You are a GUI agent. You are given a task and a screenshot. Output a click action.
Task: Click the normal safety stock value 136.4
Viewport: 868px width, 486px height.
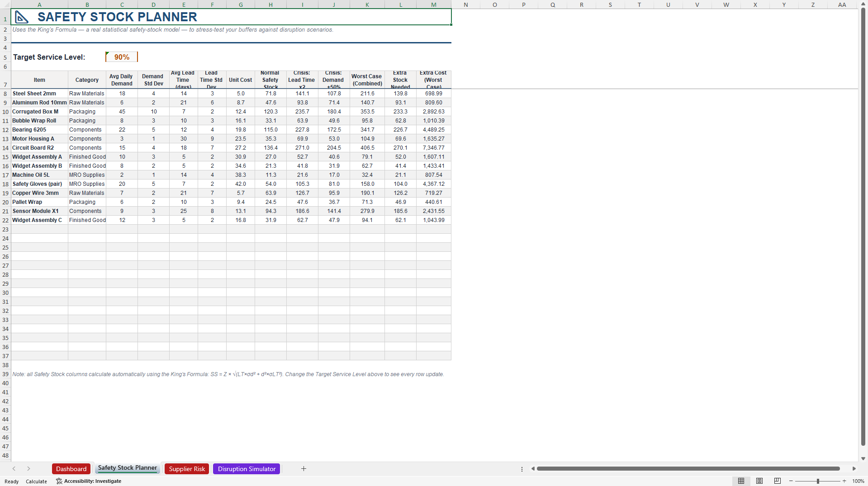[270, 148]
